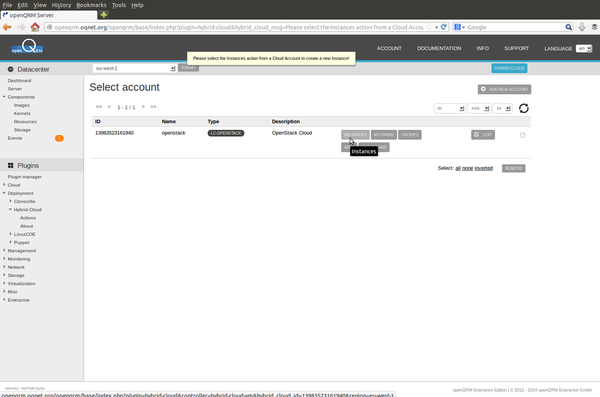Go to browser home page icon
Image resolution: width=600 pixels, height=397 pixels.
35,27
